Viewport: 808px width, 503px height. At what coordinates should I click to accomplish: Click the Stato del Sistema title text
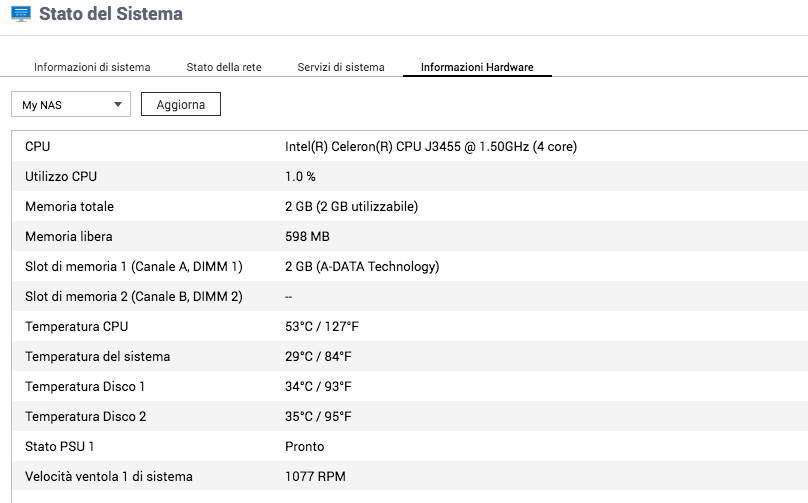pos(110,14)
